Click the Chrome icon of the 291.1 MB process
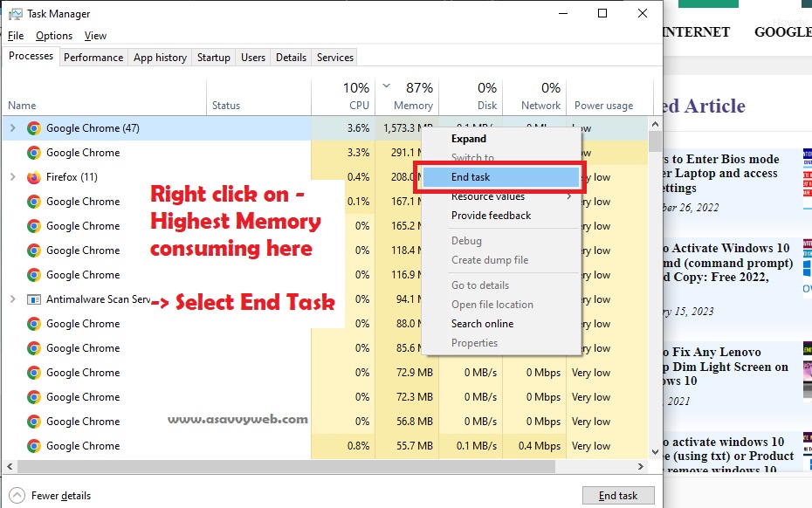Viewport: 812px width, 508px height. pyautogui.click(x=34, y=153)
